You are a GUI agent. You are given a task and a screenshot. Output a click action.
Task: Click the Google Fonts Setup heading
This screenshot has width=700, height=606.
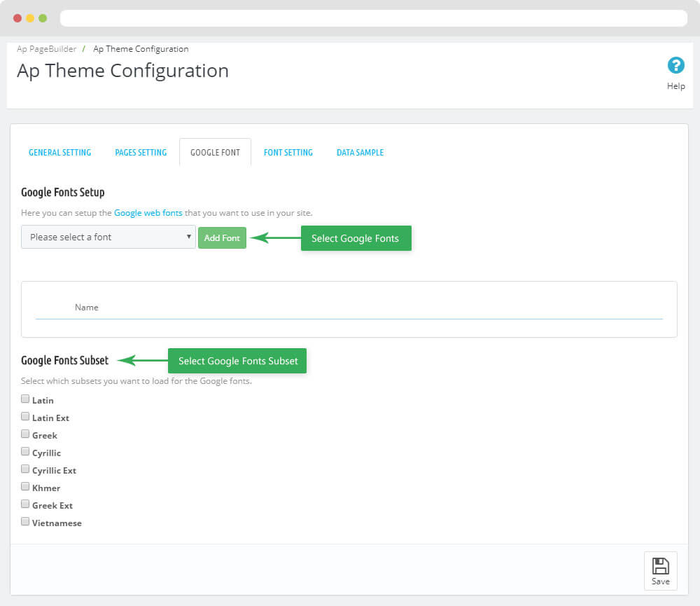point(63,192)
